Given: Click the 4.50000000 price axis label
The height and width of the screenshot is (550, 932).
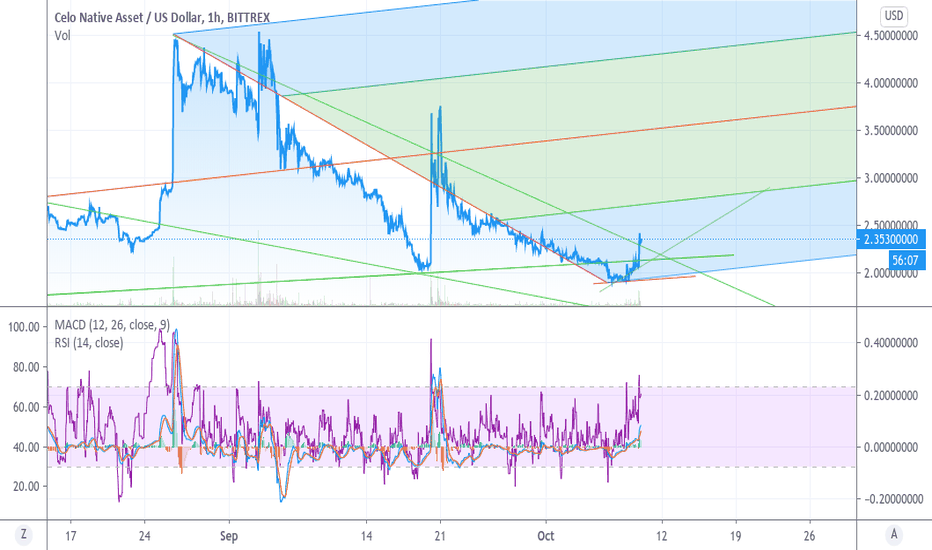Looking at the screenshot, I should click(891, 35).
